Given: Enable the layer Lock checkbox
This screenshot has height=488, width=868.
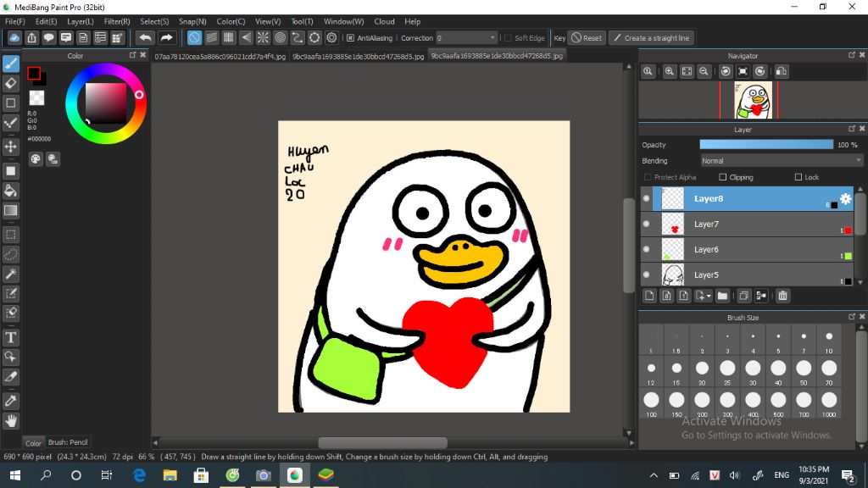Looking at the screenshot, I should [798, 177].
